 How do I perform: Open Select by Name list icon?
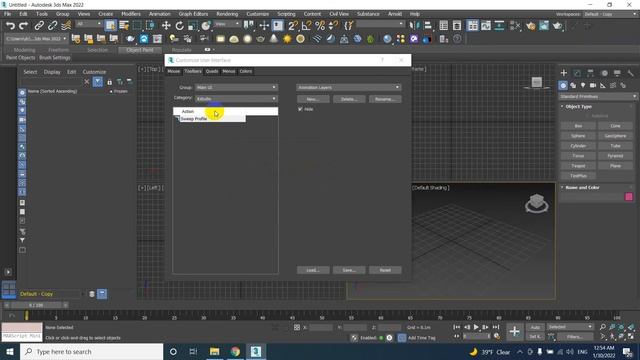point(124,26)
